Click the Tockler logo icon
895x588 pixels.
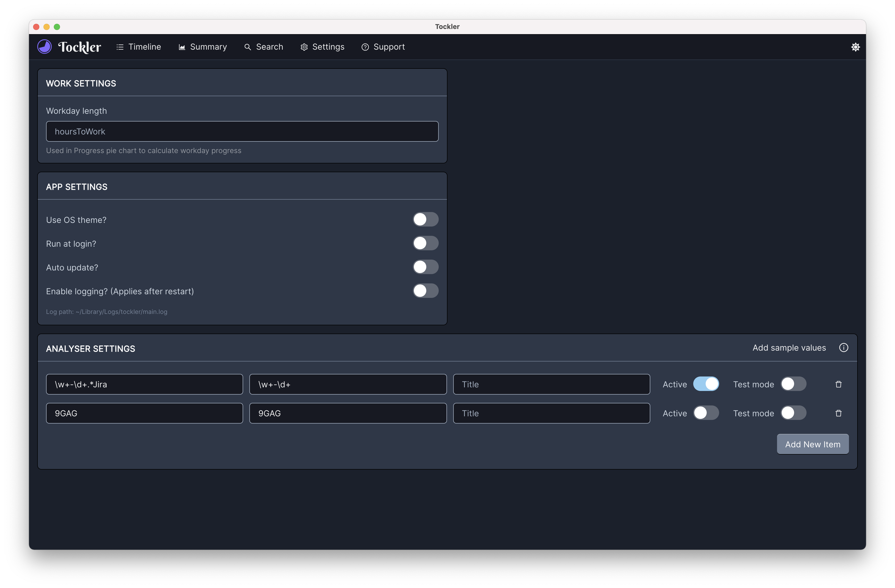click(44, 47)
